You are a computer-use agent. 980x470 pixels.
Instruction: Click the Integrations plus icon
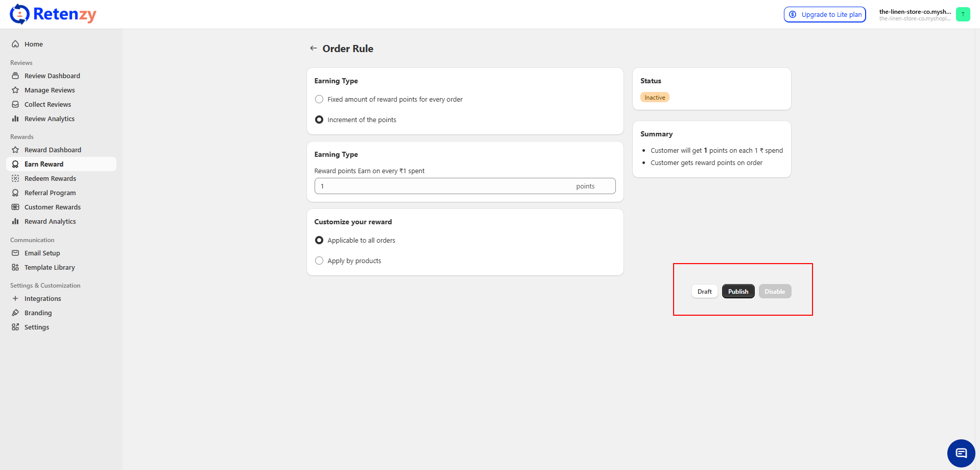[15, 299]
